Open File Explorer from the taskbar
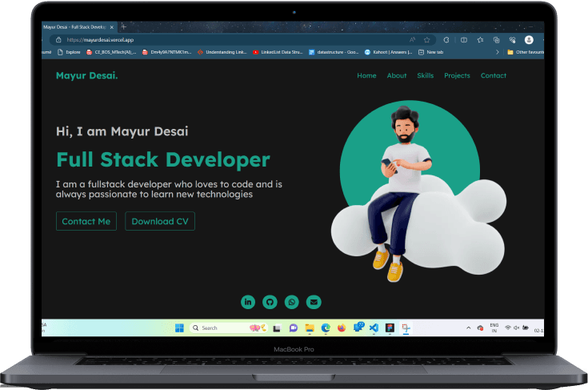Viewport: 588px width, 390px height. (x=310, y=328)
